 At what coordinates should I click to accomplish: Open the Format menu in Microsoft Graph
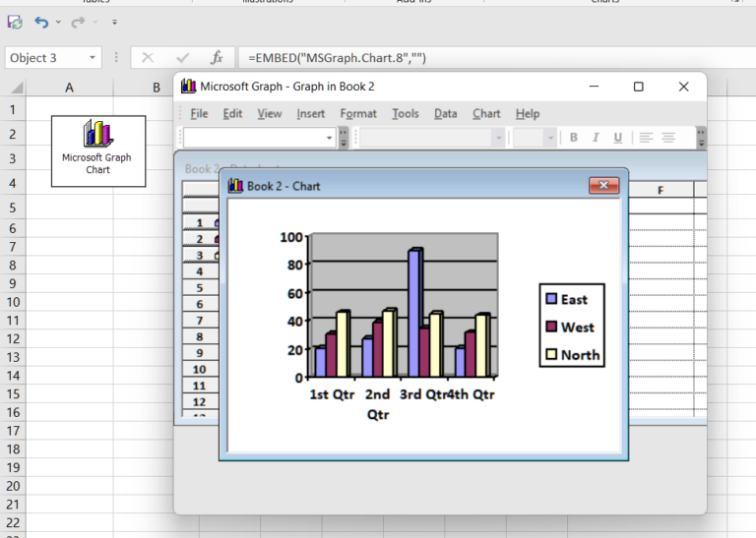click(x=358, y=114)
